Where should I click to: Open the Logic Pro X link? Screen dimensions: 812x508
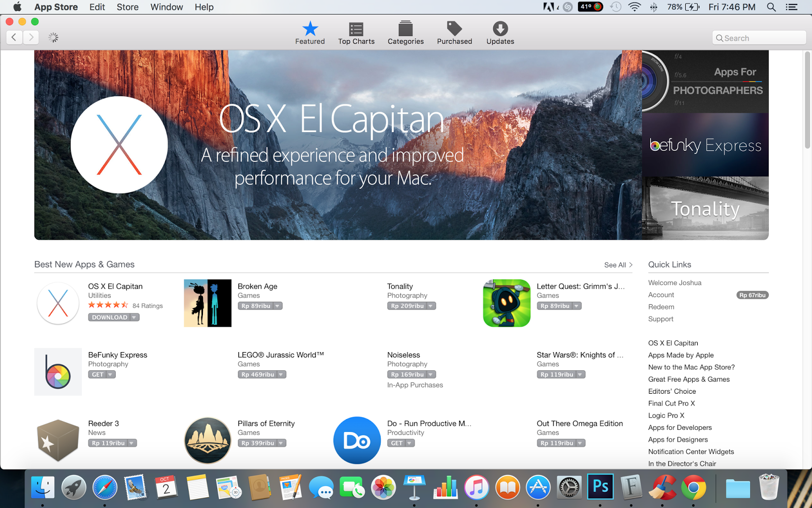[666, 416]
